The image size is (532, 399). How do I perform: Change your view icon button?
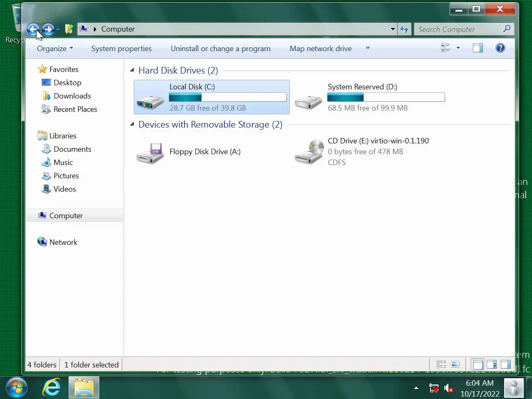coord(446,48)
